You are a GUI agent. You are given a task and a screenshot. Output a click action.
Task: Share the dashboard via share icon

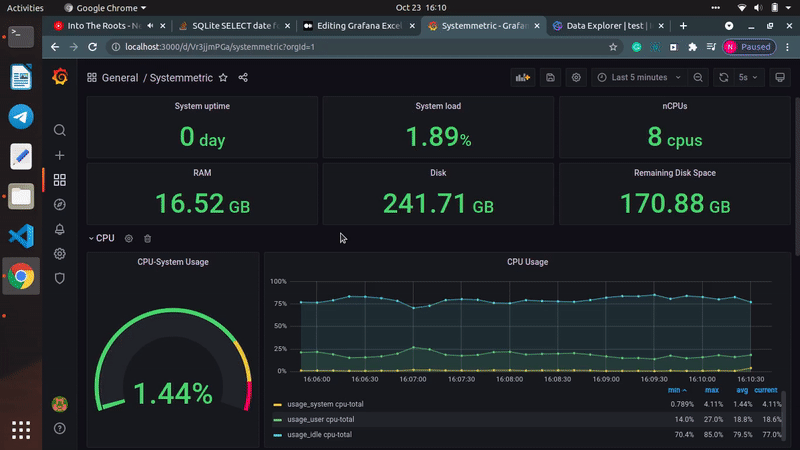[x=243, y=77]
